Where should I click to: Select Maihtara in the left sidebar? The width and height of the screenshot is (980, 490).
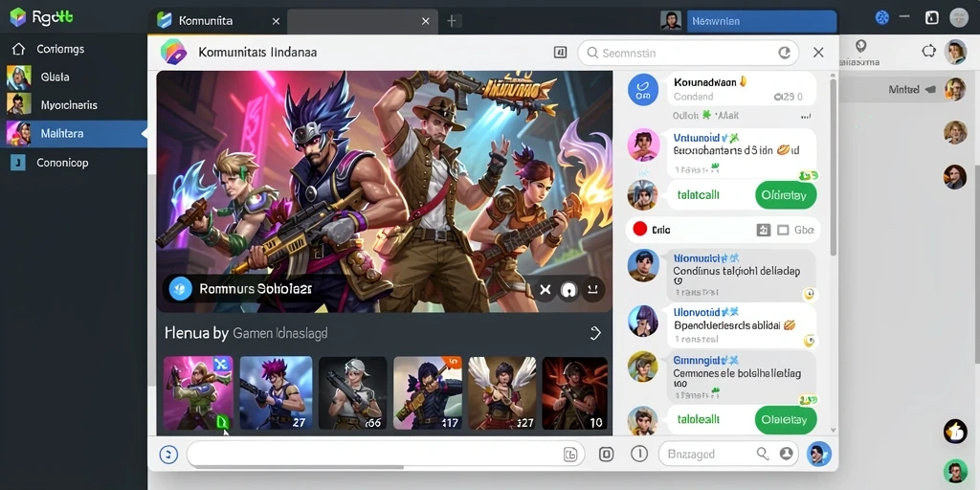(x=73, y=134)
